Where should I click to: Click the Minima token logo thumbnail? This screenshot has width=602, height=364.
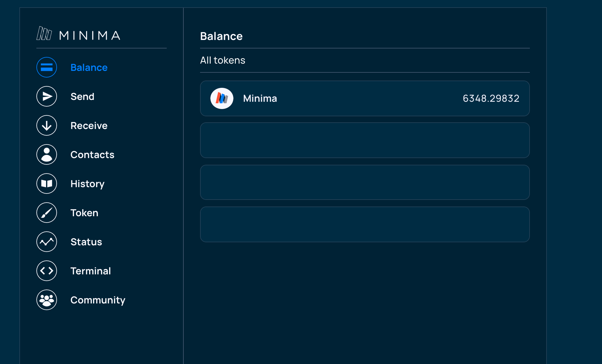pos(222,98)
